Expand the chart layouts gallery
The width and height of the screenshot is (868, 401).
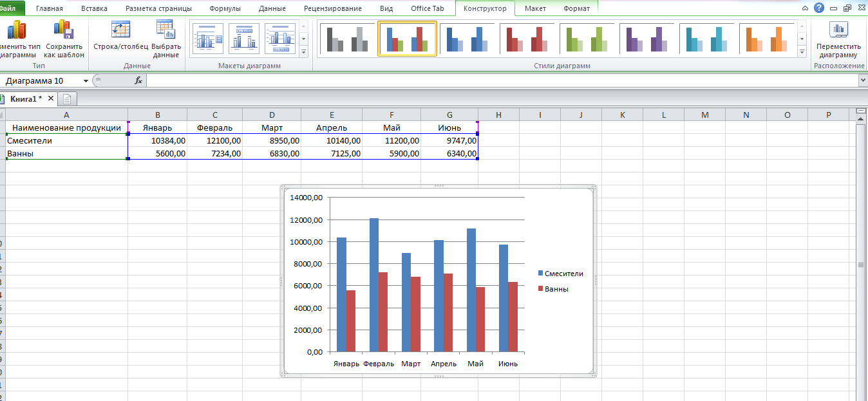[x=304, y=52]
